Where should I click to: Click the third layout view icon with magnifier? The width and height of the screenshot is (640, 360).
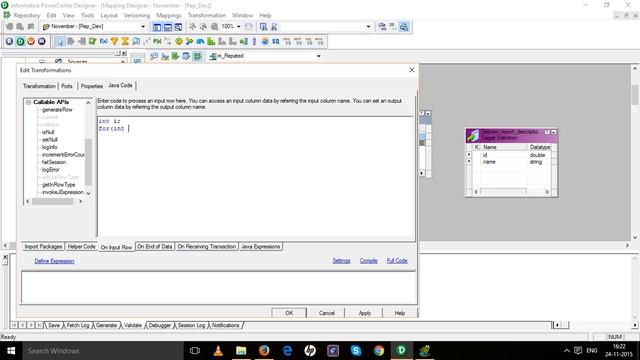pos(178,27)
